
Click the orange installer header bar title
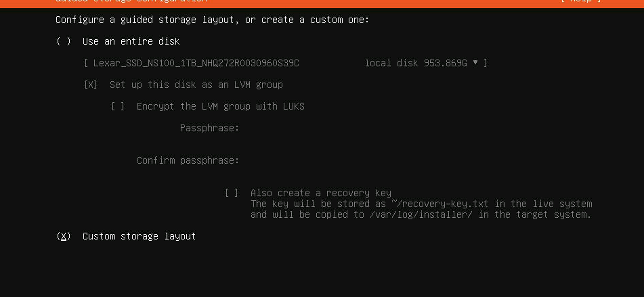tap(131, 2)
